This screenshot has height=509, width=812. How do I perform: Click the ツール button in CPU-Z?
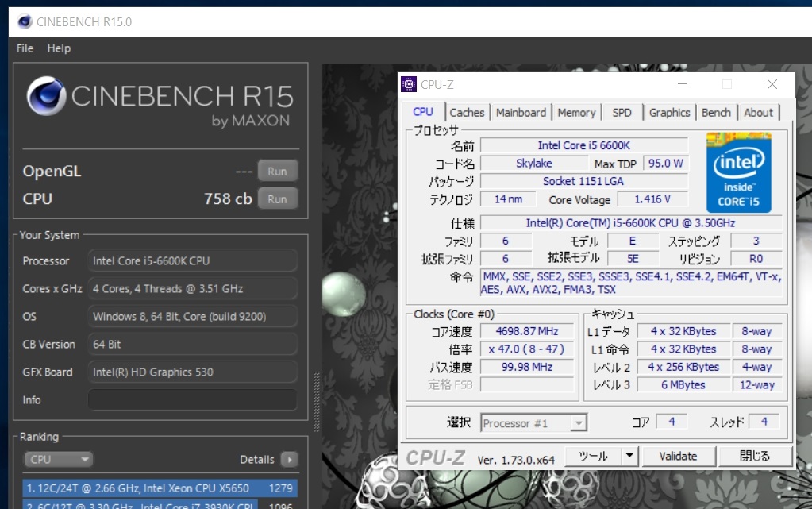(594, 456)
